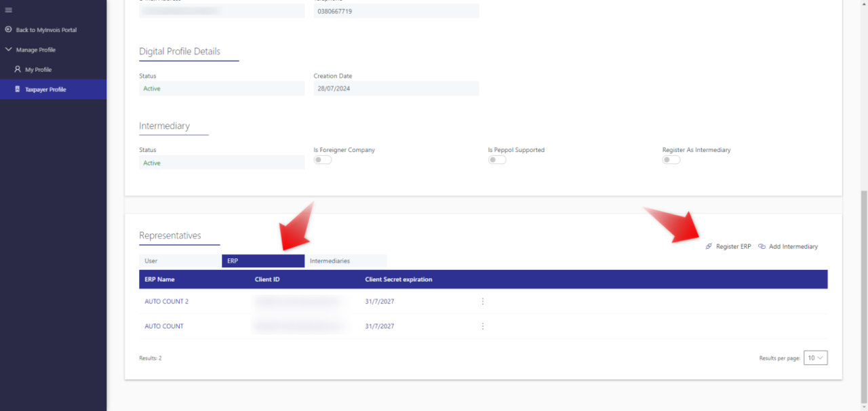Open the actions menu for AUTO COUNT 2

pos(482,301)
